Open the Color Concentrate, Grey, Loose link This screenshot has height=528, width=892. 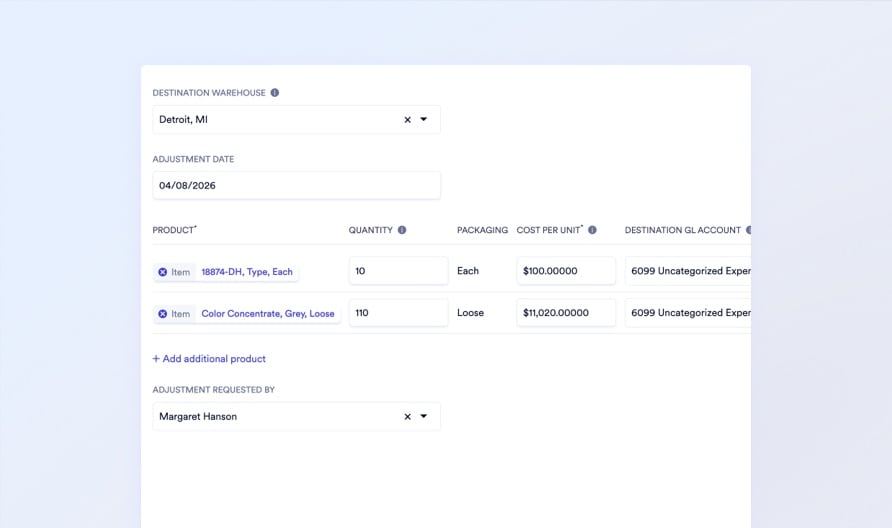tap(268, 314)
